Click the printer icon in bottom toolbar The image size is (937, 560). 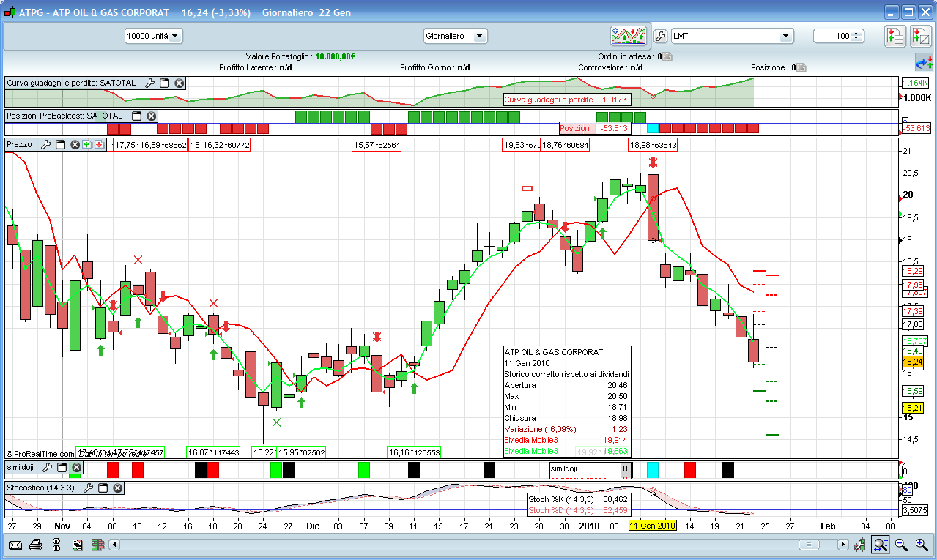36,545
